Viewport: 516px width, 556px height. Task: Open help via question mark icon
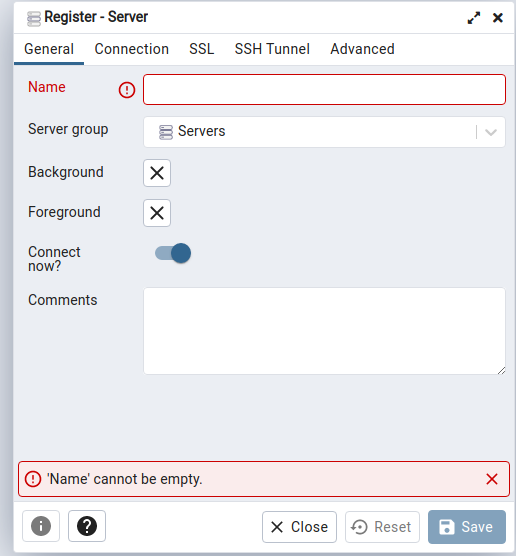[87, 526]
